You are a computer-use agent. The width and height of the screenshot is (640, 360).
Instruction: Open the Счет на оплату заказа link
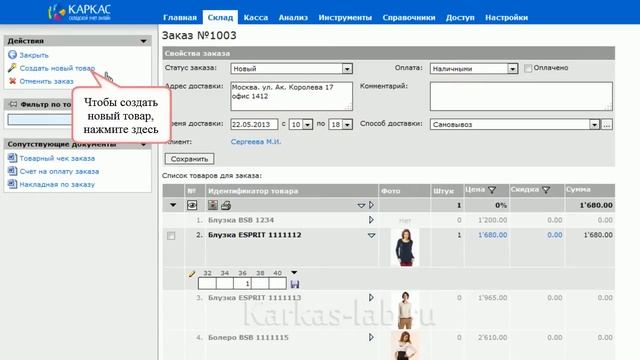click(x=59, y=171)
